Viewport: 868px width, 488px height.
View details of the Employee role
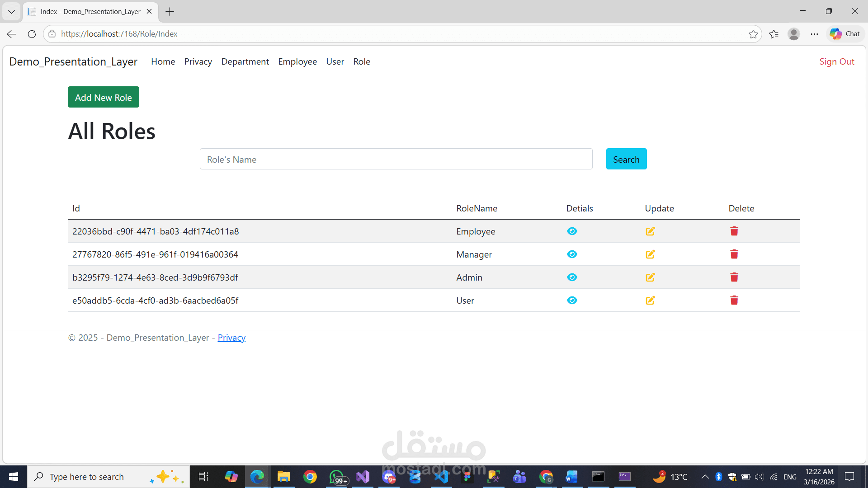click(572, 231)
